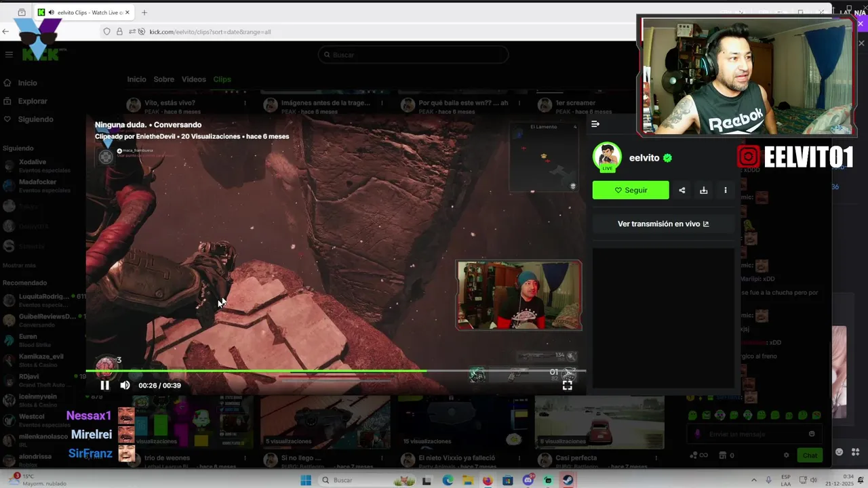Open the clip's three-dot options menu
Viewport: 868px width, 488px height.
click(726, 190)
